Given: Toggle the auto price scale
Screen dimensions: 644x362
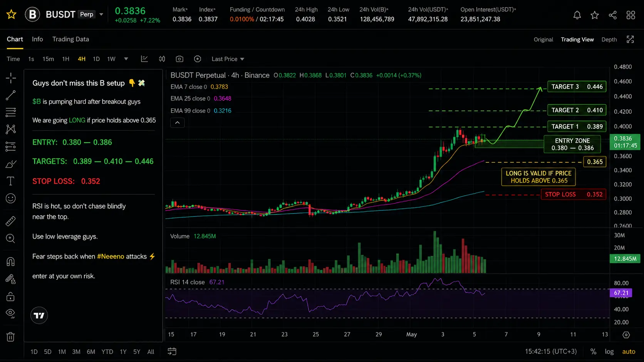Looking at the screenshot, I should point(629,352).
